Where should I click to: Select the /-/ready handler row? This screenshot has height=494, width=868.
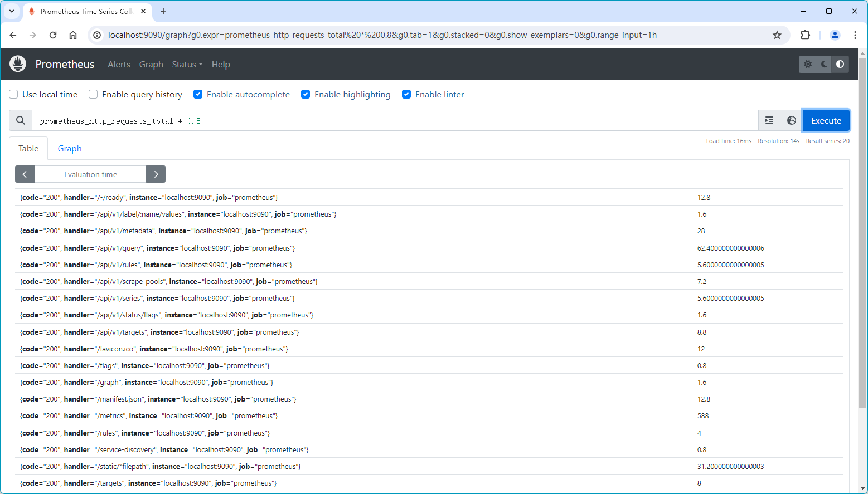429,197
